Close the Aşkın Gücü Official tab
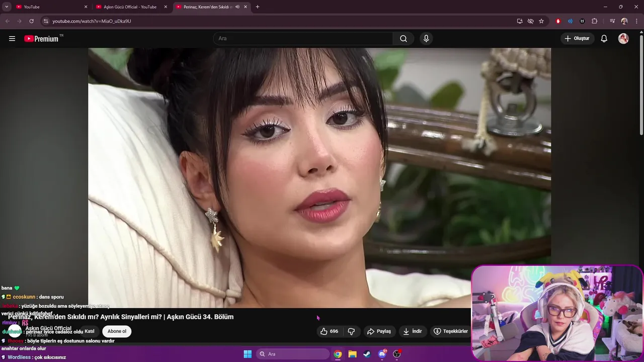The height and width of the screenshot is (362, 644). (x=166, y=7)
